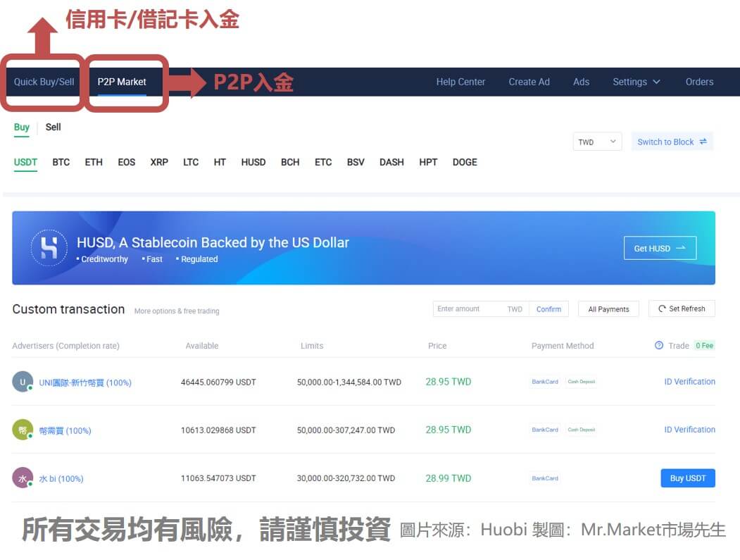This screenshot has width=740, height=560.
Task: Click the 50,000.00-1,344,584.00 TWD limits
Action: [x=349, y=382]
